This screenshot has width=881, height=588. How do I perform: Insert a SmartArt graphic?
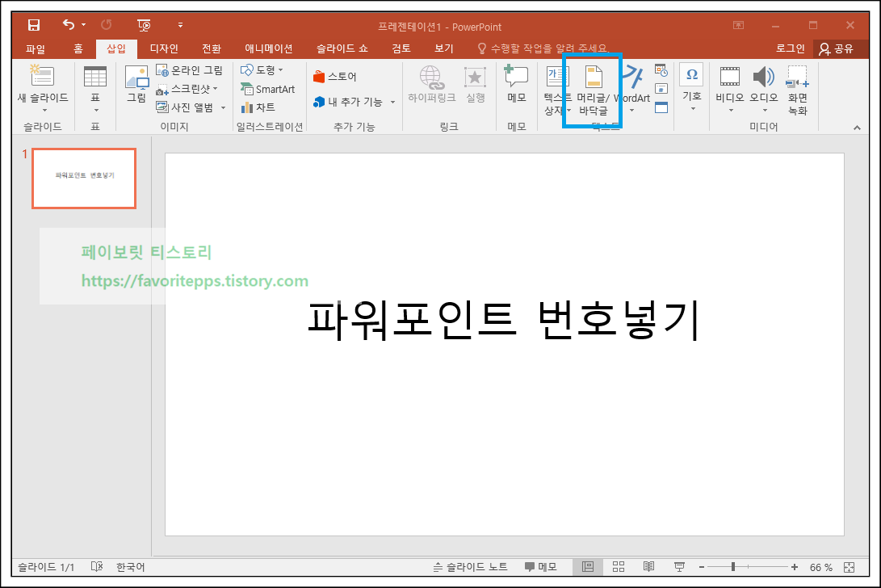(x=267, y=89)
